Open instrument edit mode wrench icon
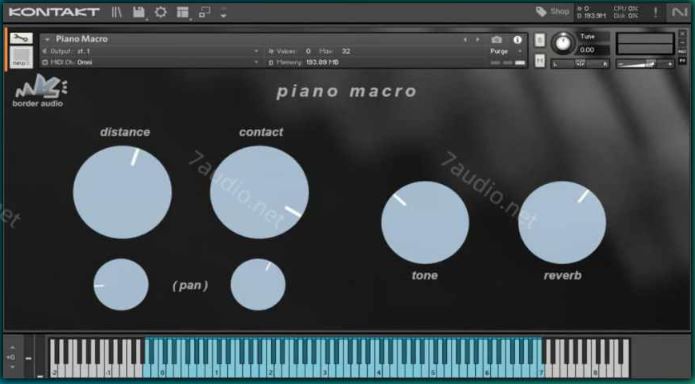This screenshot has width=695, height=384. [21, 38]
